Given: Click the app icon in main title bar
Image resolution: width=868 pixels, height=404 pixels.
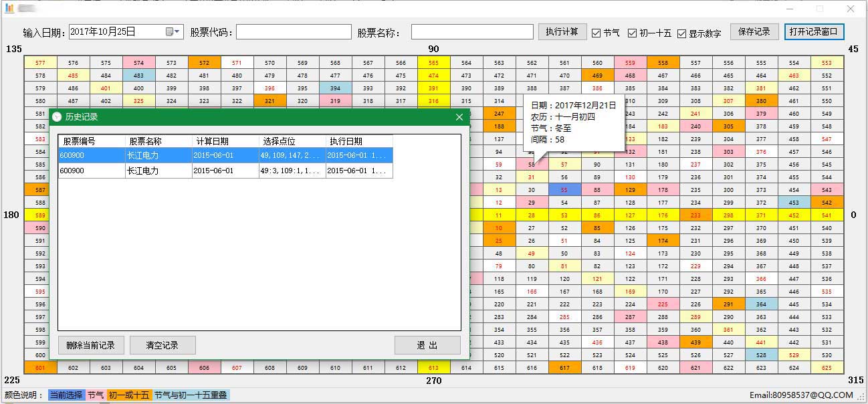Looking at the screenshot, I should 9,8.
